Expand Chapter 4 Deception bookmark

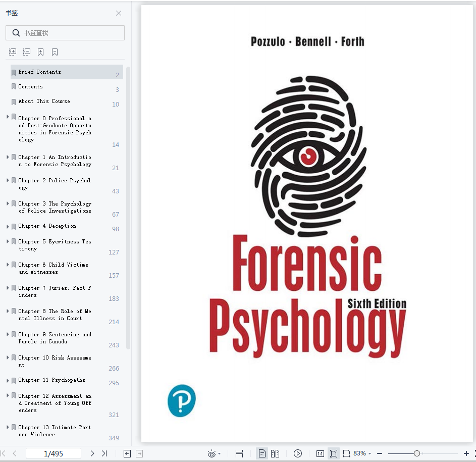click(8, 227)
